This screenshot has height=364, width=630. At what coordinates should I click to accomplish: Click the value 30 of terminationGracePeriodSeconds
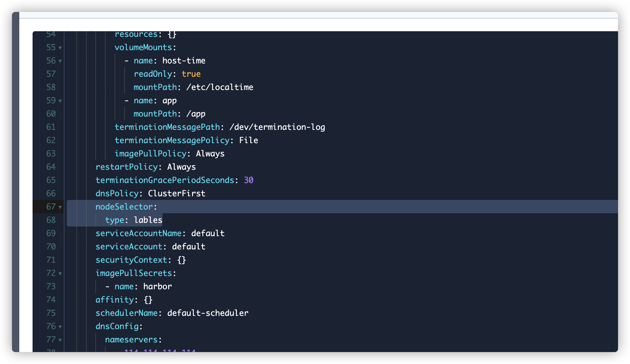coord(249,180)
